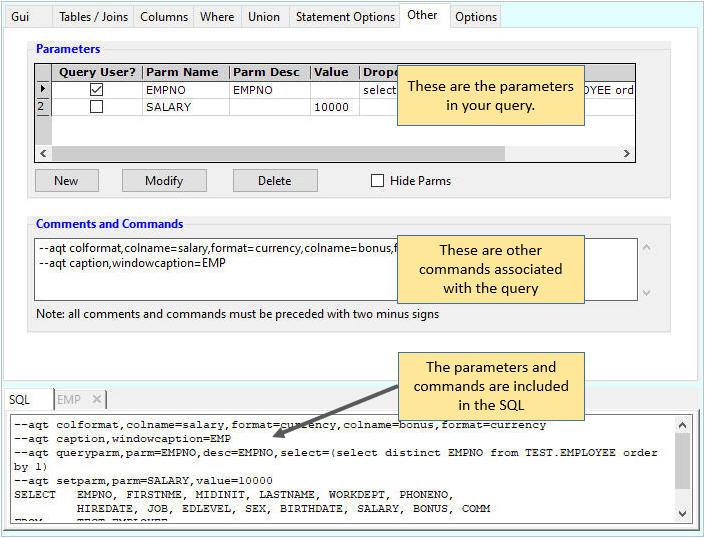Screen dimensions: 705x538
Task: Close the EMP tab
Action: pyautogui.click(x=96, y=399)
